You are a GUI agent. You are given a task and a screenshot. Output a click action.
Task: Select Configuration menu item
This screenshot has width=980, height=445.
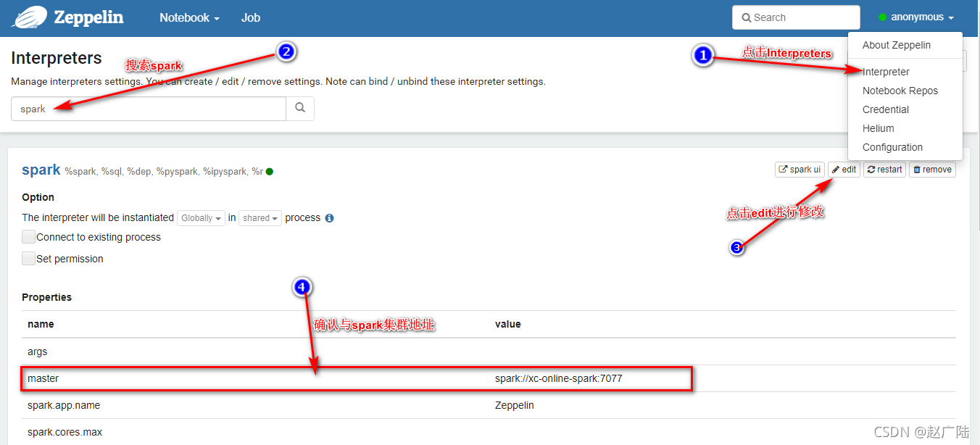892,147
